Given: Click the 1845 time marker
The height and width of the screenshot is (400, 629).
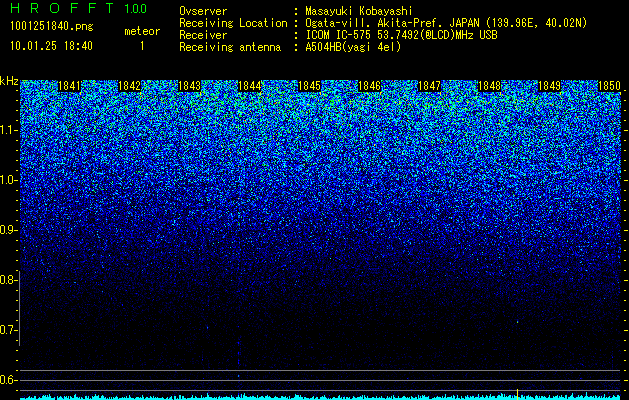Looking at the screenshot, I should point(310,86).
